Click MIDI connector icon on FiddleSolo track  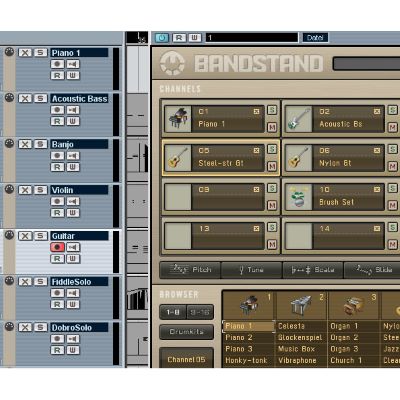click(9, 281)
